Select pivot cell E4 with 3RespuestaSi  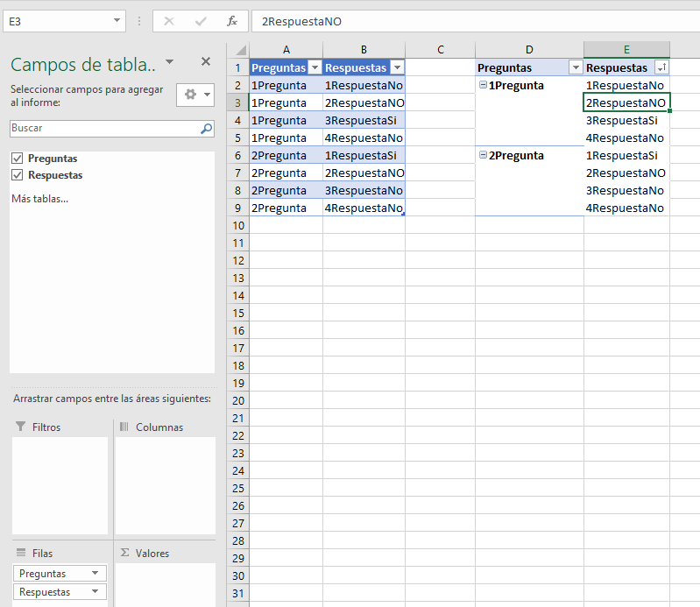626,120
